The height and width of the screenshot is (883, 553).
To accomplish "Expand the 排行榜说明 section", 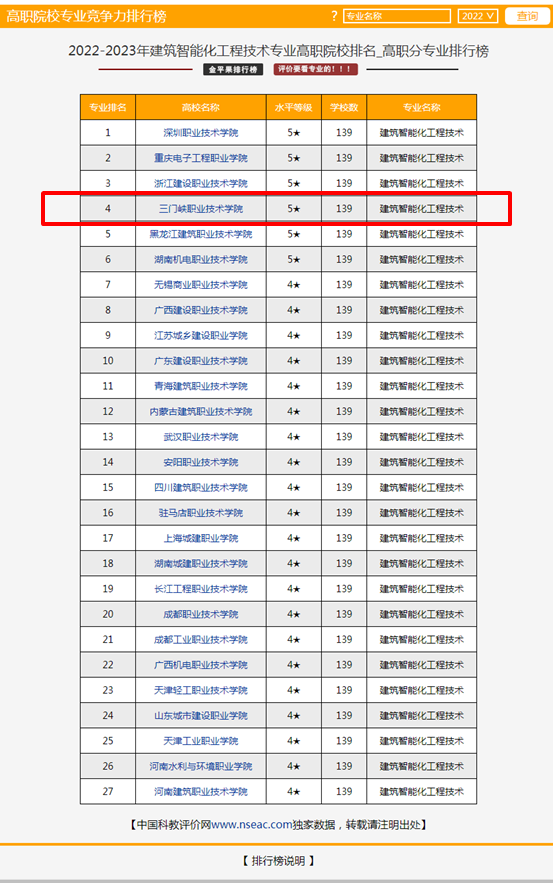I will pos(278,861).
